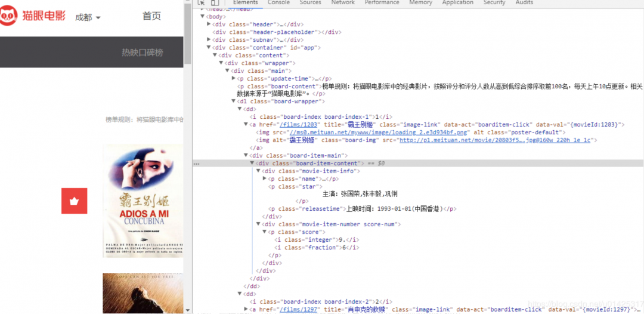Click the page's vertical scrollbar thumb
Screen dimensions: 644x314
[187, 32]
